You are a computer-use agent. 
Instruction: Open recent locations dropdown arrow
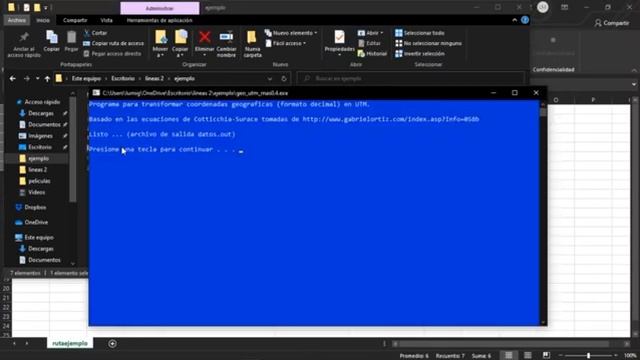[x=37, y=78]
